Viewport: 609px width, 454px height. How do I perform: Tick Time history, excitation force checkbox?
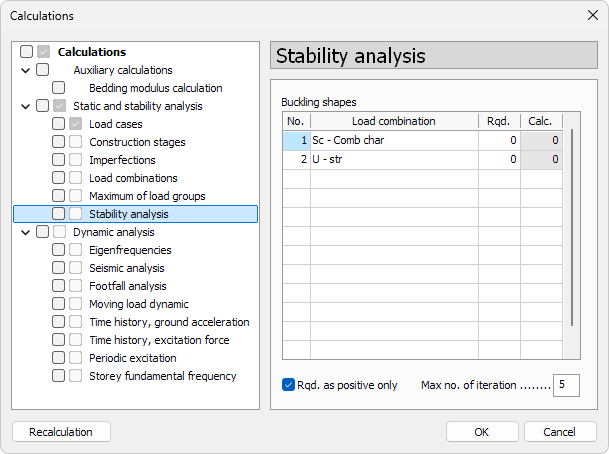click(x=58, y=340)
